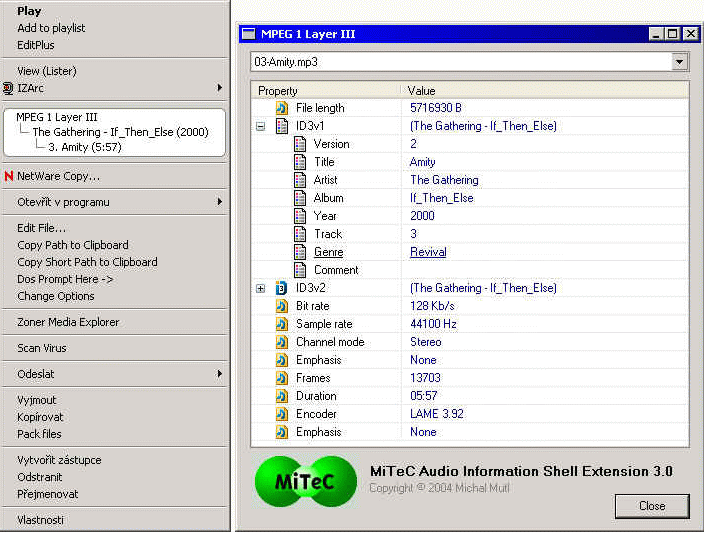Click the Frames row icon

(x=282, y=378)
